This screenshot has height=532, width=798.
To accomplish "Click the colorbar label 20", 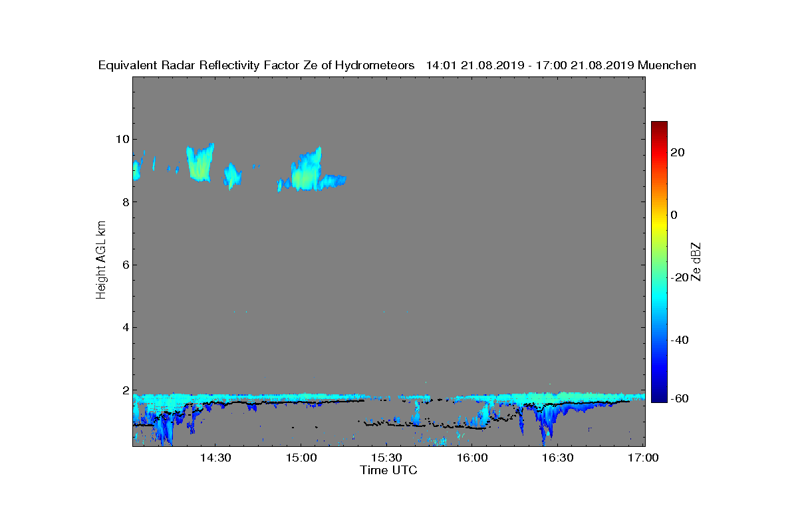I will pos(678,152).
